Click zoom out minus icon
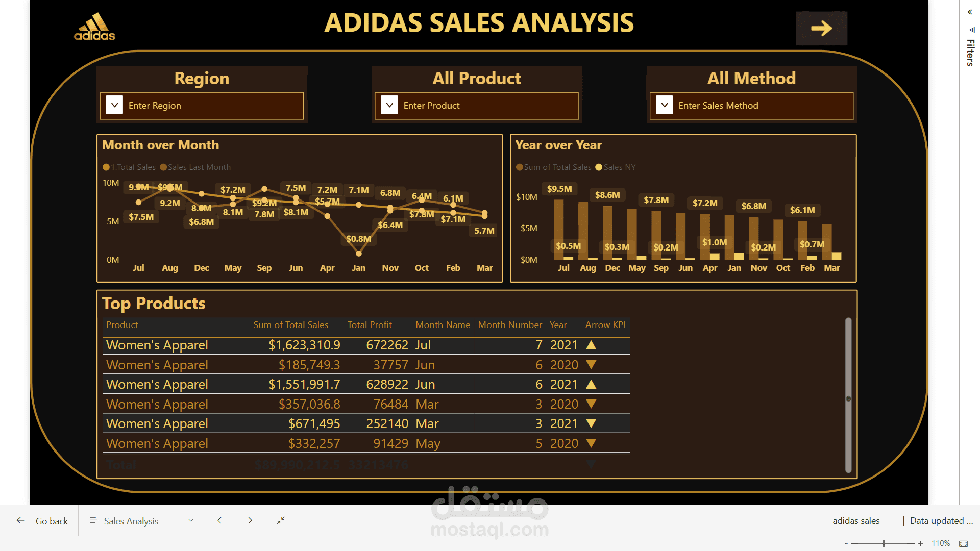This screenshot has width=980, height=551. click(x=846, y=543)
